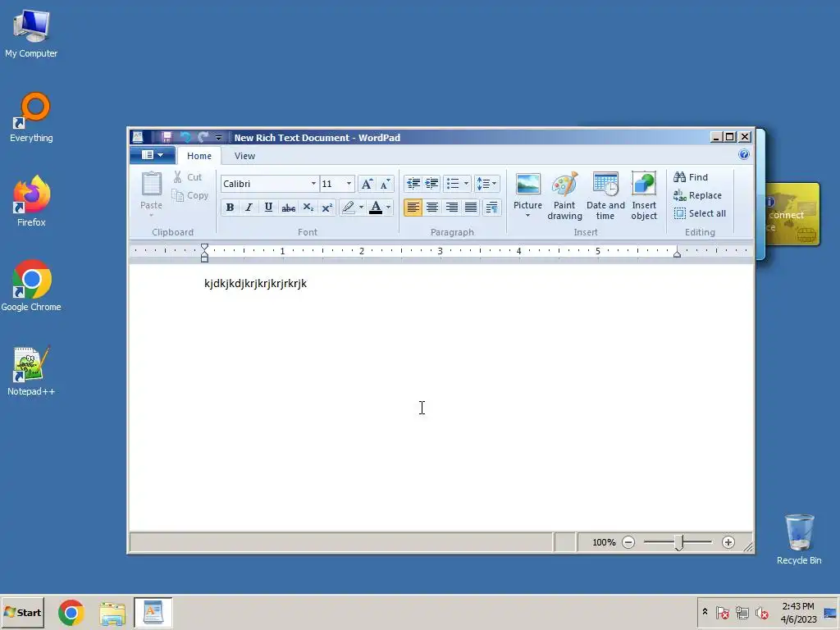840x630 pixels.
Task: Justify the paragraph text
Action: point(470,208)
